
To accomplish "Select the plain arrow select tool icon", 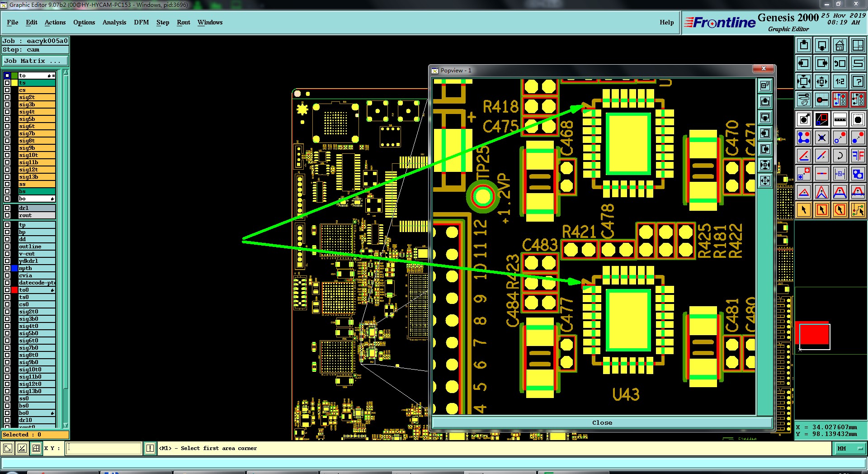I will [804, 210].
